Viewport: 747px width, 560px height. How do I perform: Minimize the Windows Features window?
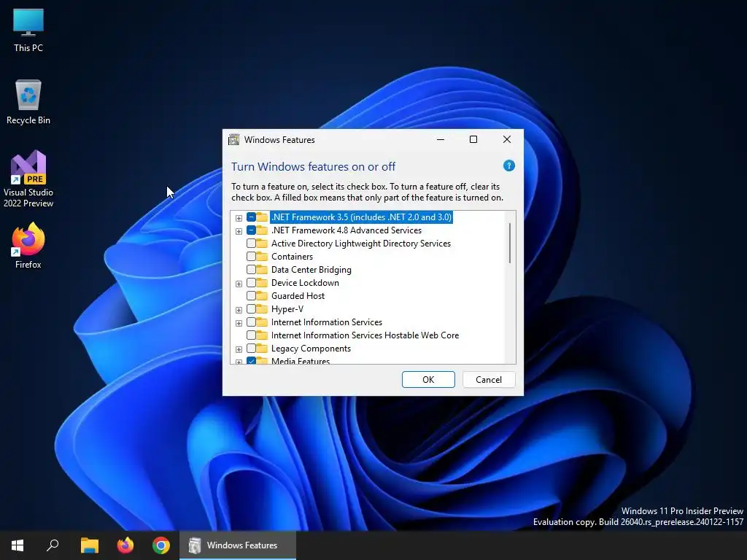point(441,139)
